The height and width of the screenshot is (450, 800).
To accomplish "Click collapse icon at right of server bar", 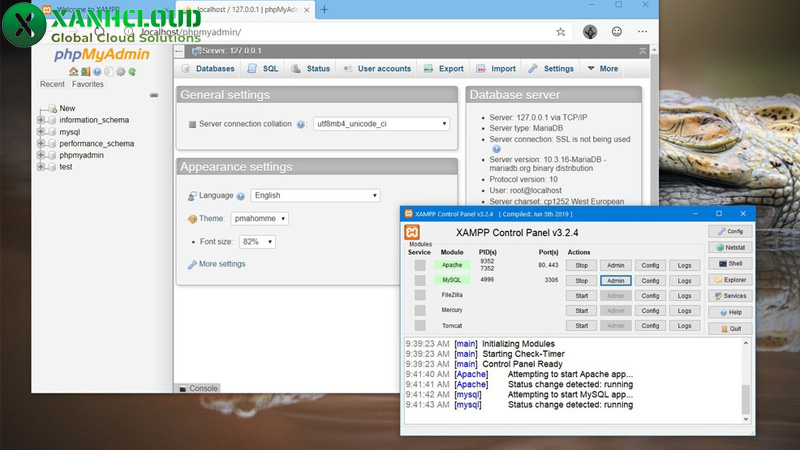I will tap(642, 51).
